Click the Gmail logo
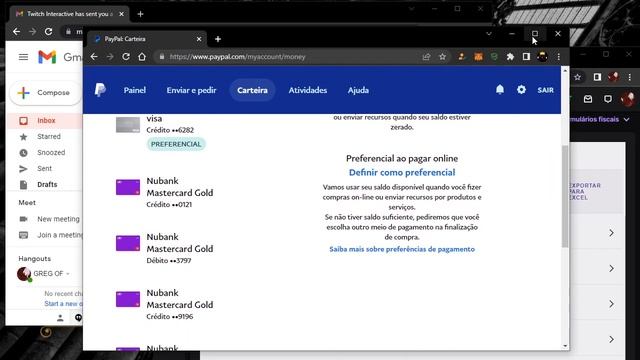 [47, 57]
